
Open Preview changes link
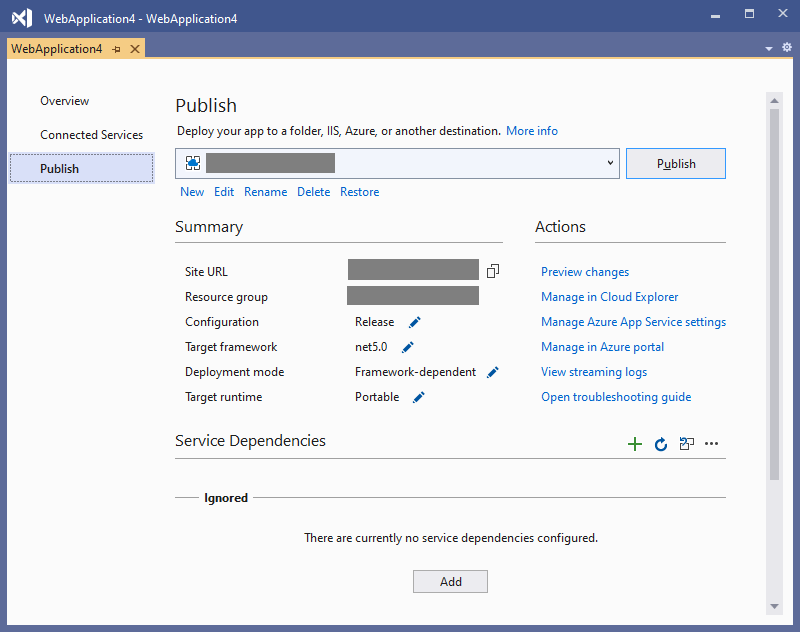click(585, 272)
